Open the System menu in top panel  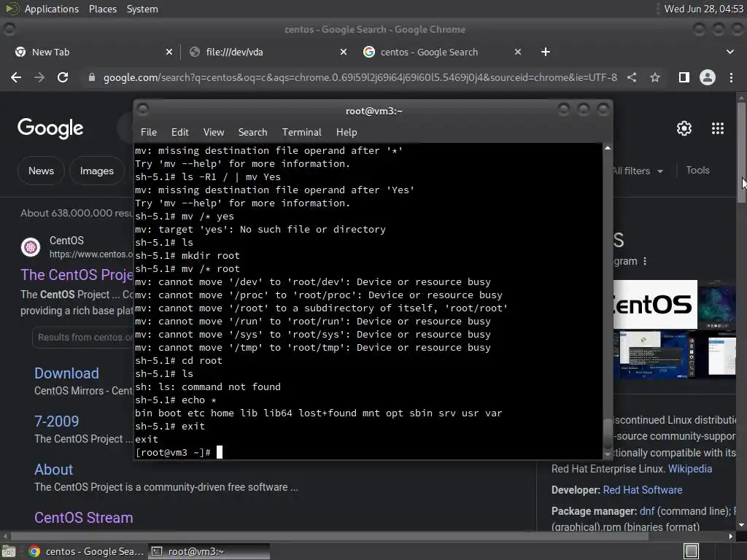coord(142,9)
